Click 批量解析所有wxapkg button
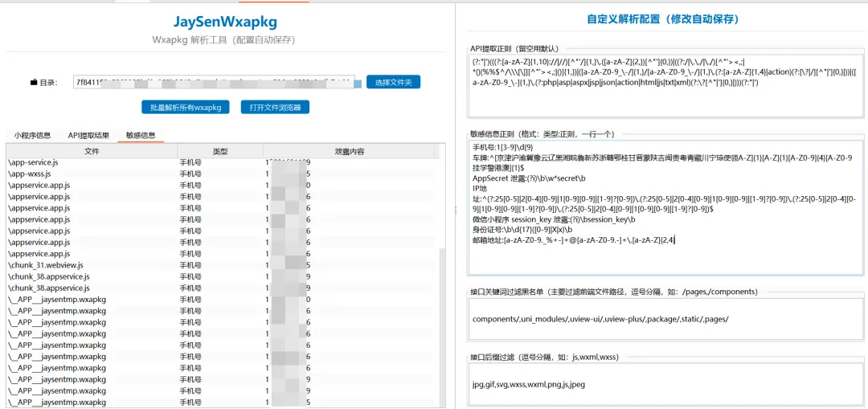 186,108
